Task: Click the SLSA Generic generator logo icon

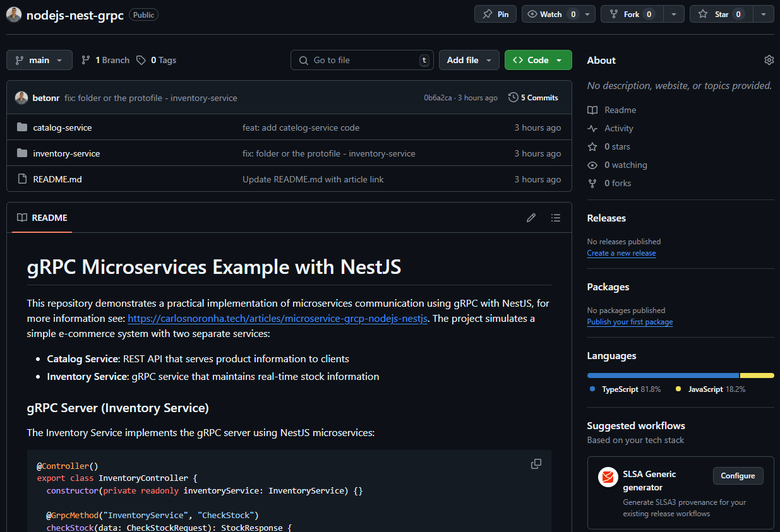Action: coord(608,477)
